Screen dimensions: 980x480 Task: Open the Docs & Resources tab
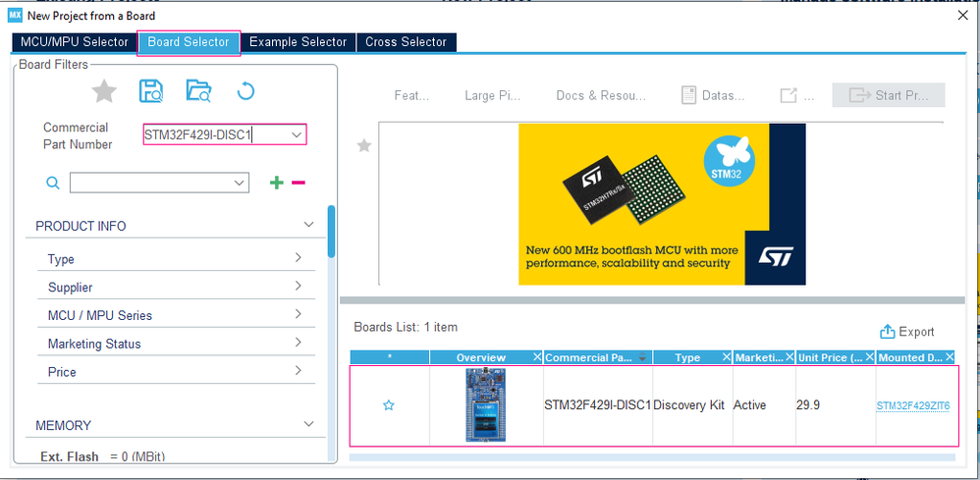601,95
